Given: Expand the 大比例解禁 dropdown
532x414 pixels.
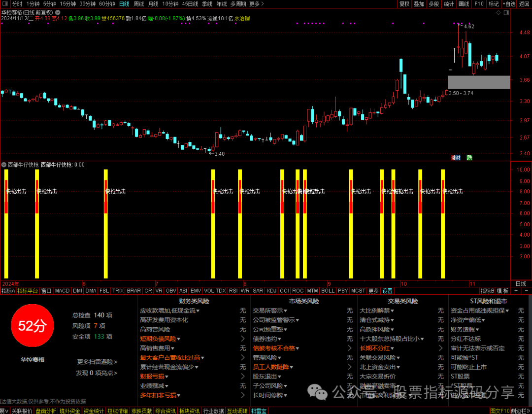Looking at the screenshot, I should pos(377,310).
